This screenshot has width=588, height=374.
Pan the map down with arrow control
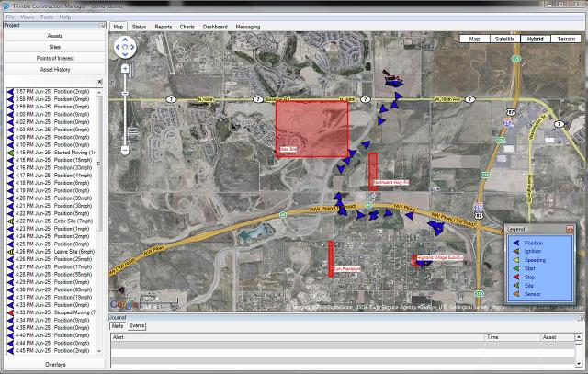[125, 55]
